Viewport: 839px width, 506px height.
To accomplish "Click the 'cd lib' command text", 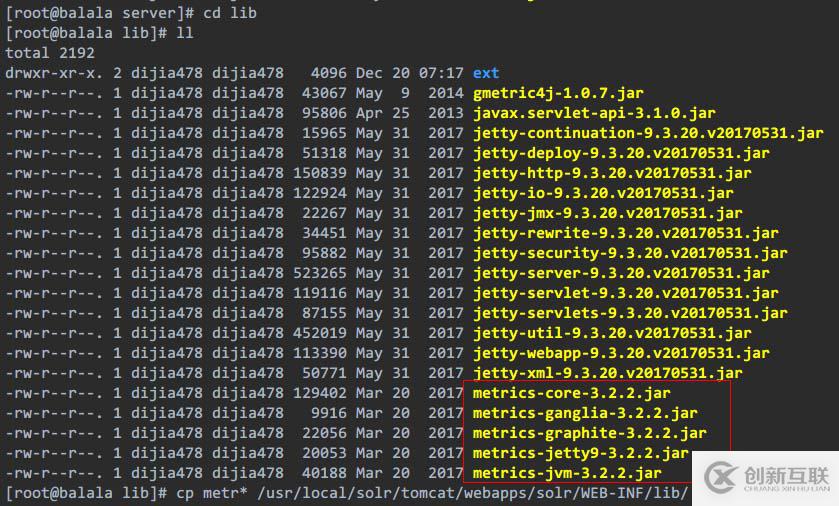I will tap(230, 13).
